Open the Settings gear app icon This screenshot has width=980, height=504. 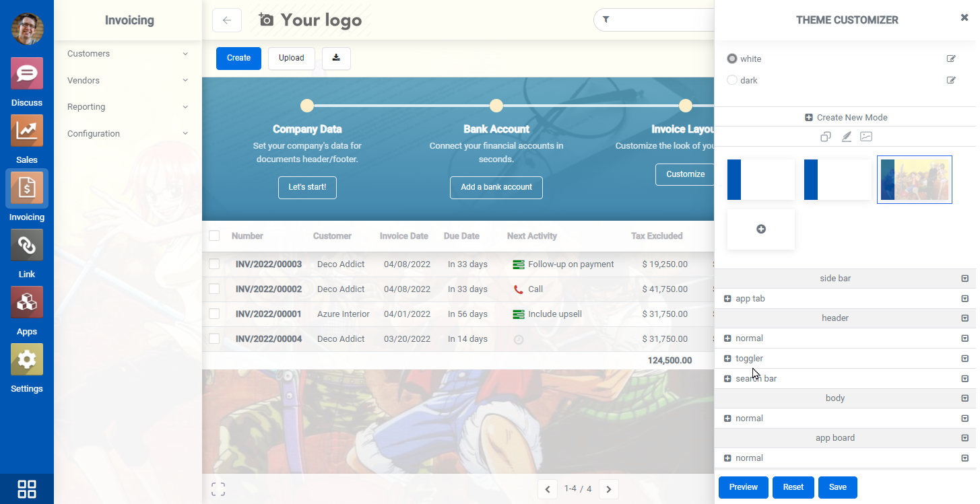pos(27,359)
